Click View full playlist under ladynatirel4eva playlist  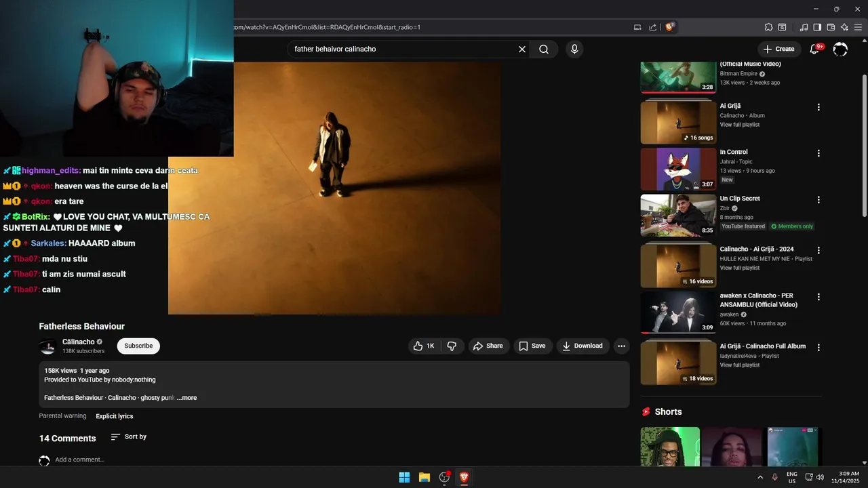click(740, 365)
